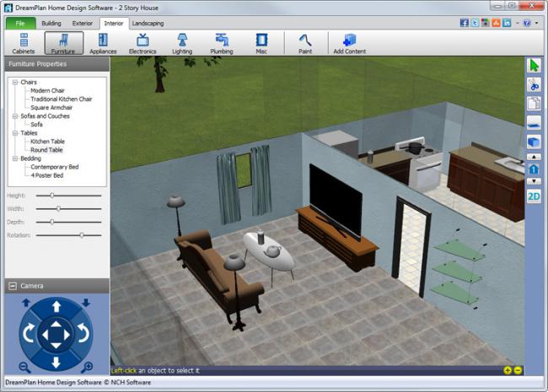Zoom out with camera magnifier minus
This screenshot has height=392, width=548.
click(24, 368)
